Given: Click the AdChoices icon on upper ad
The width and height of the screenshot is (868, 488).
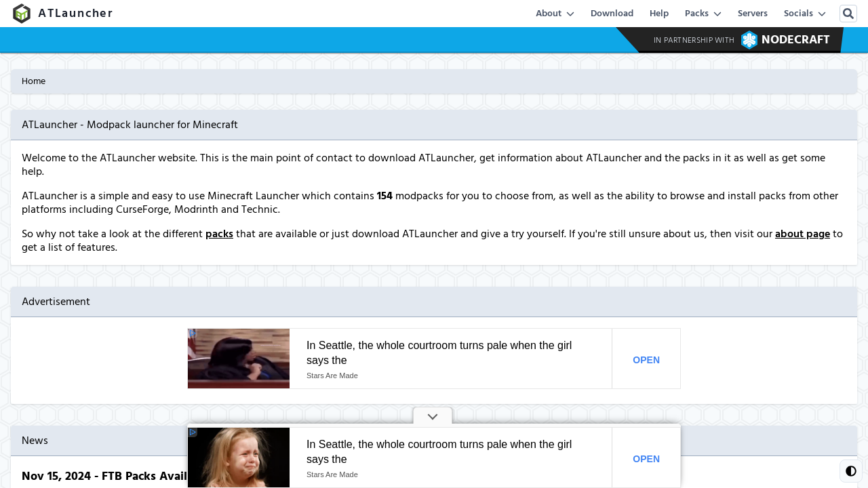Looking at the screenshot, I should point(192,333).
